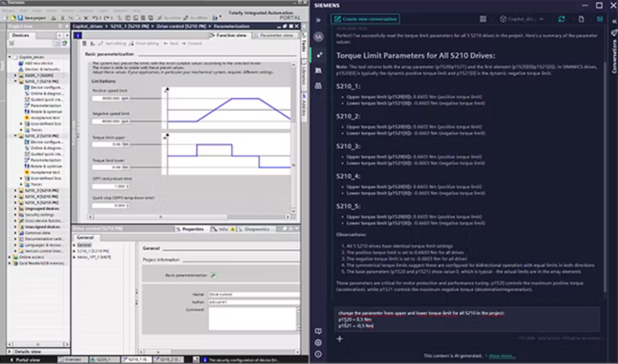
Task: Click the grid apps icon in Copilot header
Action: pos(483,19)
